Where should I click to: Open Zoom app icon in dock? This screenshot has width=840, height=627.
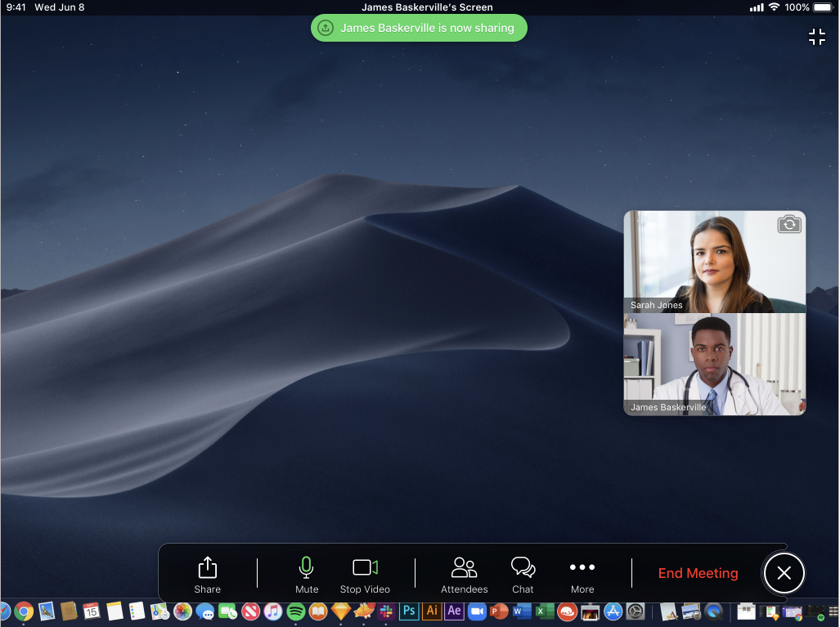[477, 611]
